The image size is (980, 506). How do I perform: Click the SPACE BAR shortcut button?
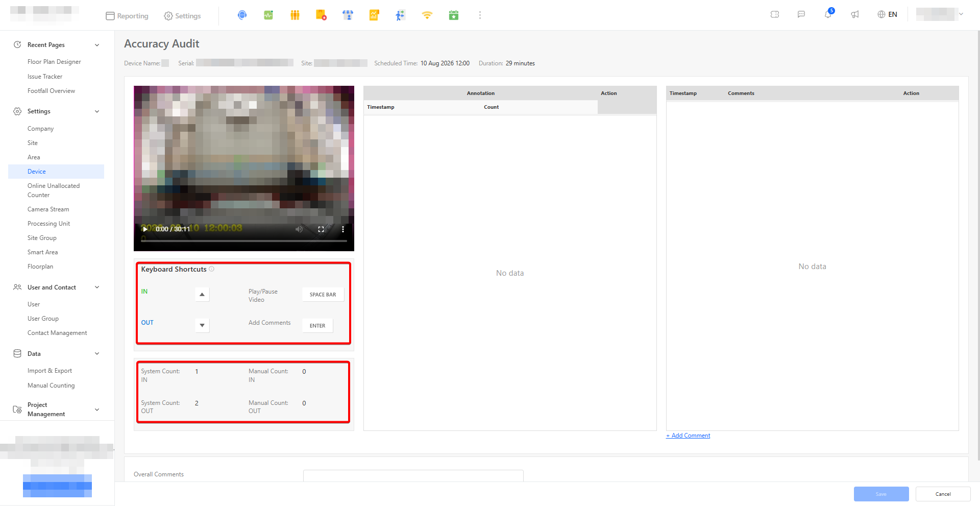pyautogui.click(x=323, y=295)
